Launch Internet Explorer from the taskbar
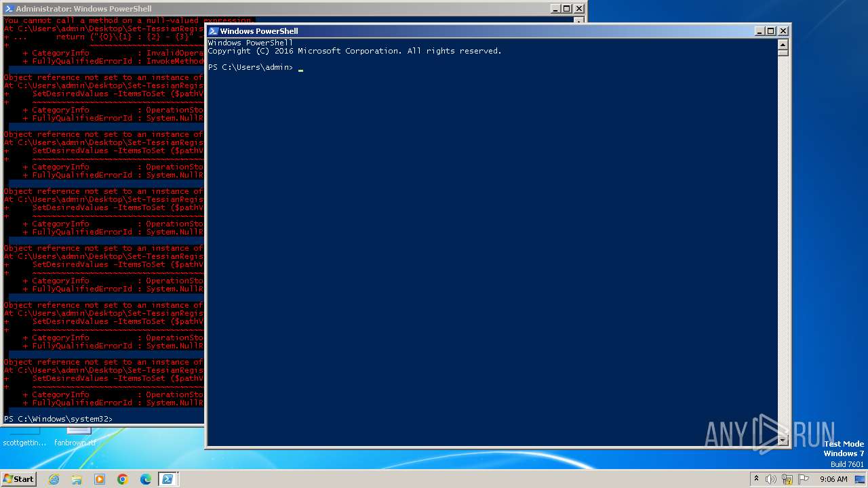 pos(54,479)
